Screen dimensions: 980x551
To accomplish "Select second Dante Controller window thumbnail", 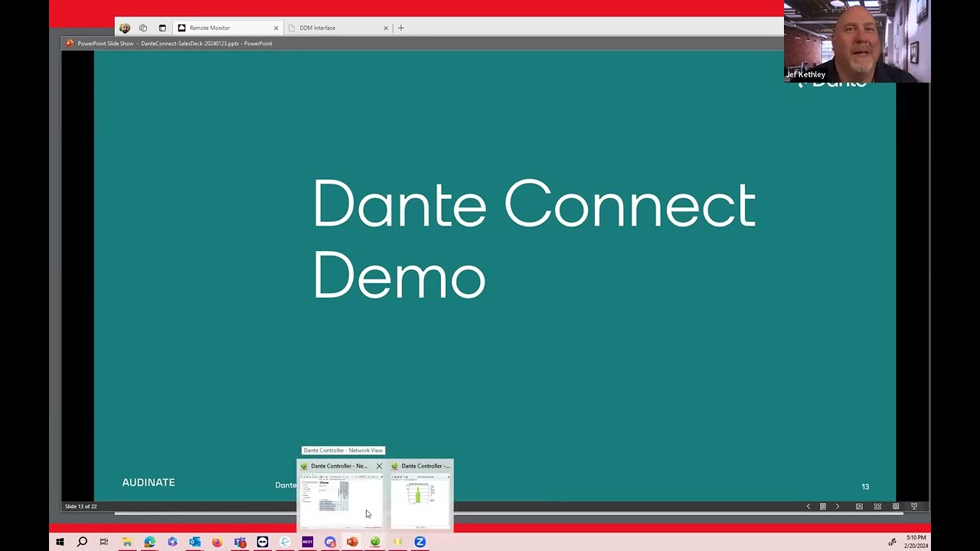I will (421, 501).
